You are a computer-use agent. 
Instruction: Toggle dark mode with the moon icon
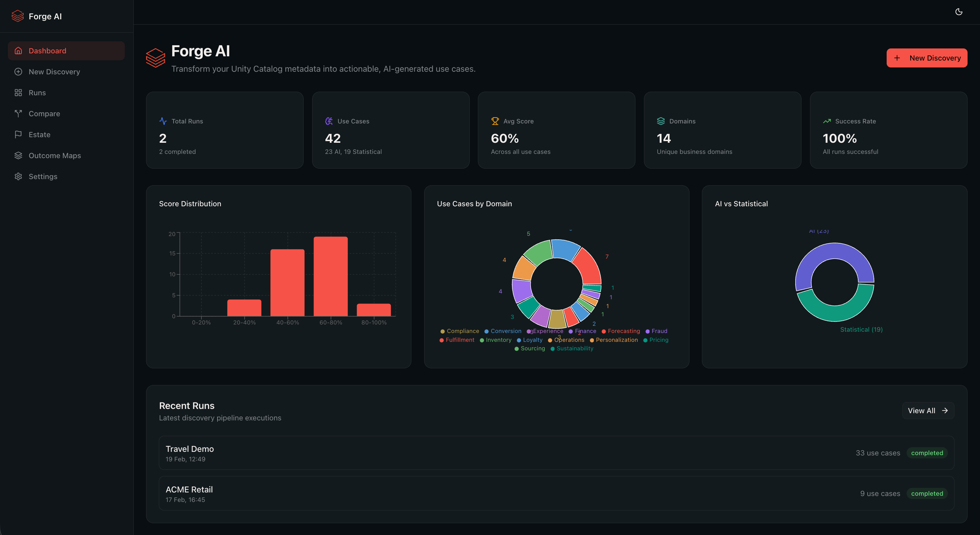[x=959, y=12]
